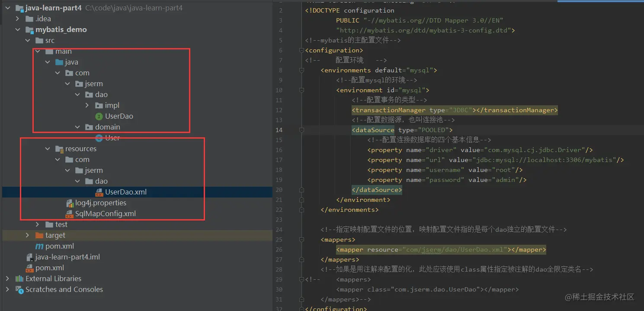The width and height of the screenshot is (644, 311).
Task: Click the User class icon
Action: pos(99,138)
